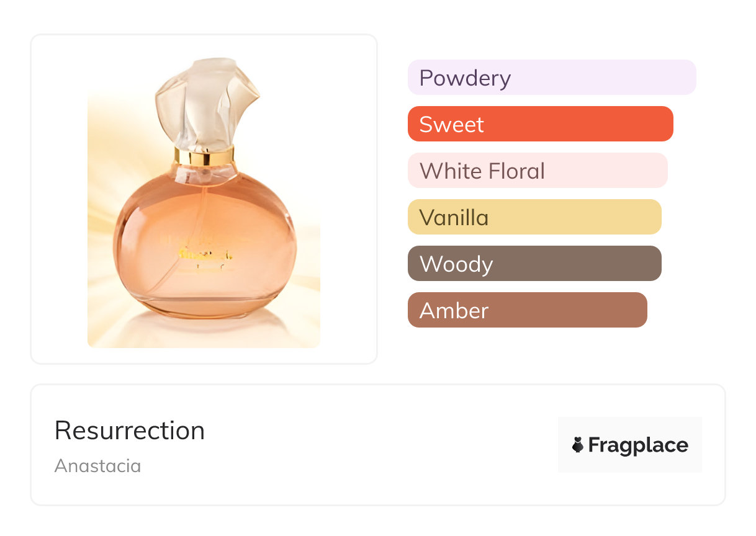Select the Woody accord bar

pos(534,264)
